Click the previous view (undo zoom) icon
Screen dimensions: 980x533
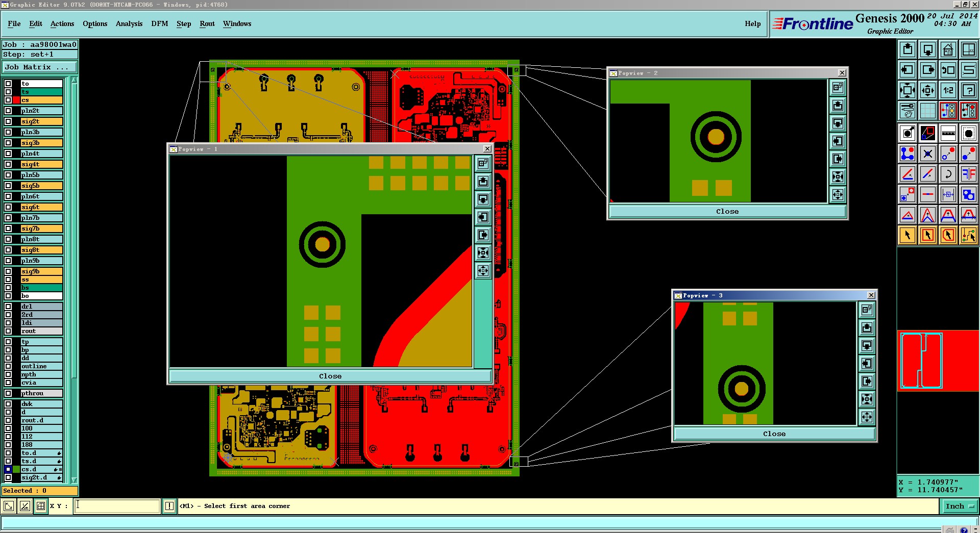click(948, 70)
